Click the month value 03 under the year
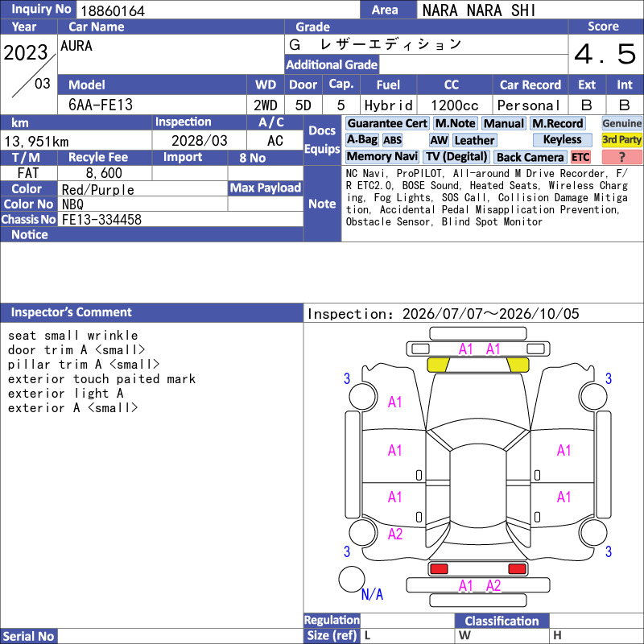Screen dimensions: 644x644 click(43, 84)
